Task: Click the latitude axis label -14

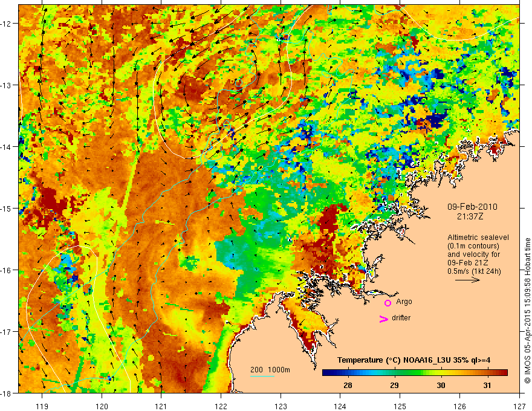Action: (6, 147)
